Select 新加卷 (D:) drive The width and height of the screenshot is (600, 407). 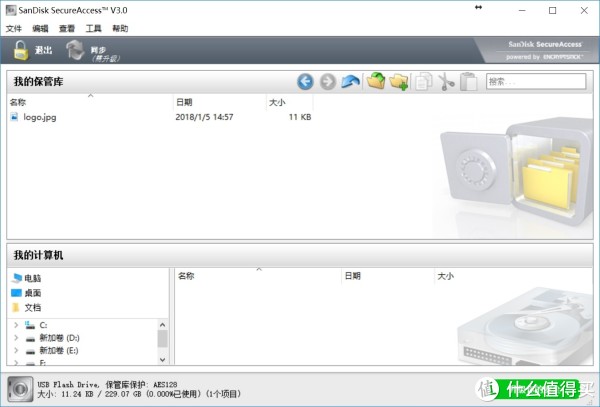59,338
